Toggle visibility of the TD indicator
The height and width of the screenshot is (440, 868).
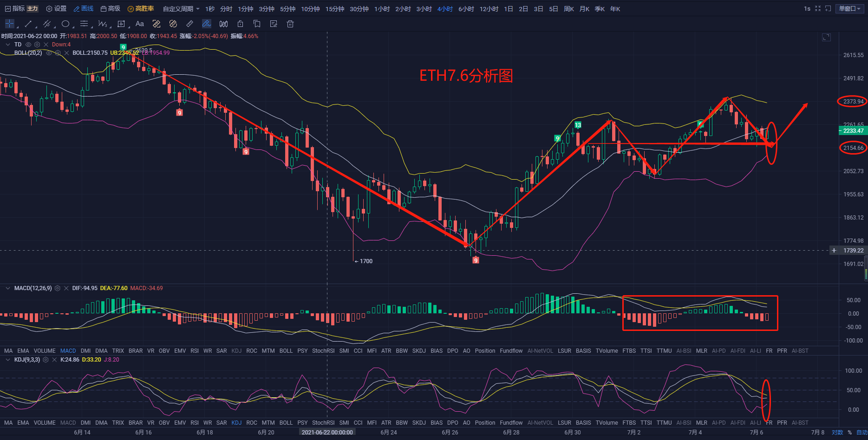28,45
